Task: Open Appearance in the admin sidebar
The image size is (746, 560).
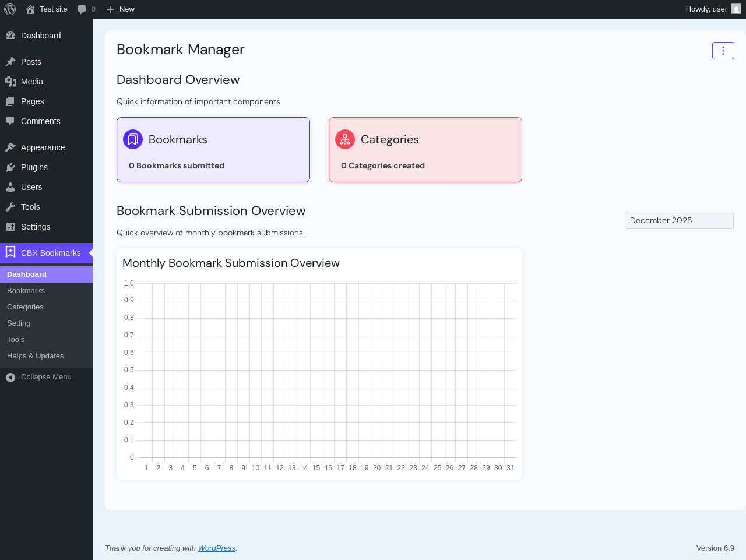Action: [43, 147]
